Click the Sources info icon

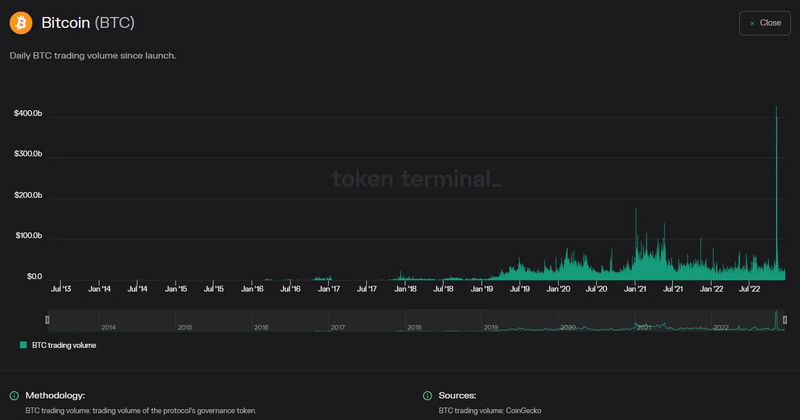428,396
